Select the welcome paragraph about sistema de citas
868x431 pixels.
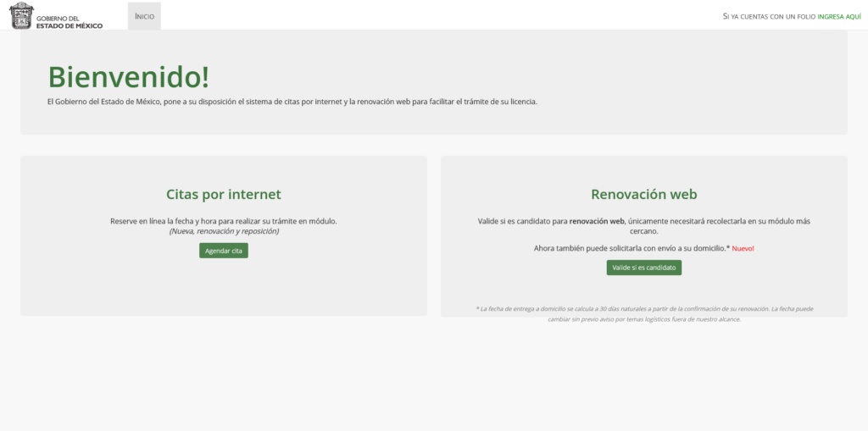click(x=292, y=102)
